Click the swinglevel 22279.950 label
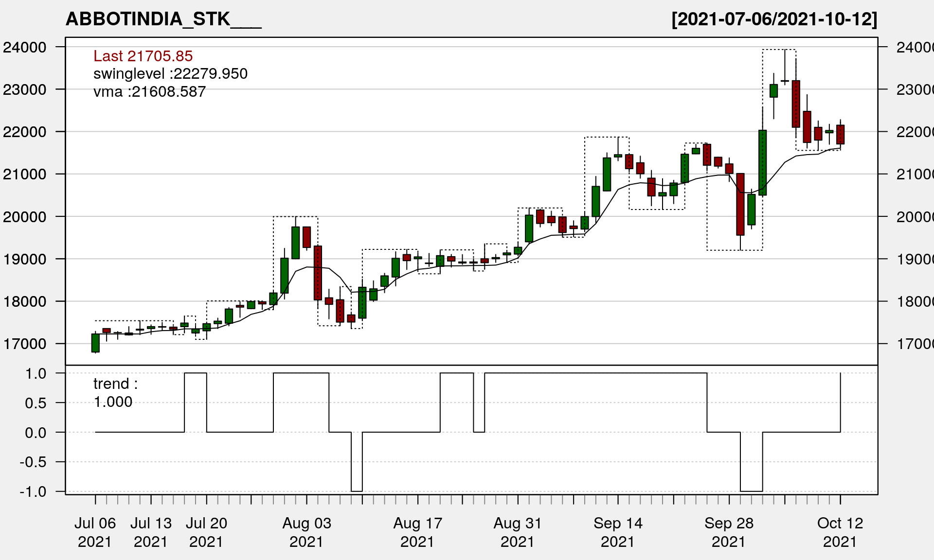 (x=170, y=73)
